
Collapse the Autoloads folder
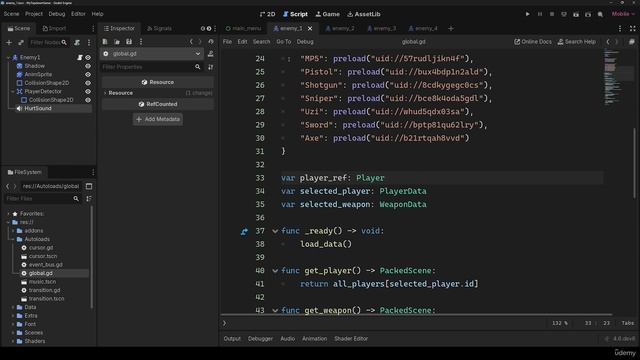13,239
